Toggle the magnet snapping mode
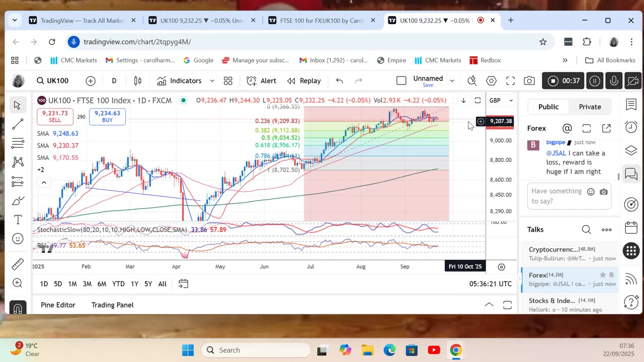This screenshot has height=362, width=644. 18,308
